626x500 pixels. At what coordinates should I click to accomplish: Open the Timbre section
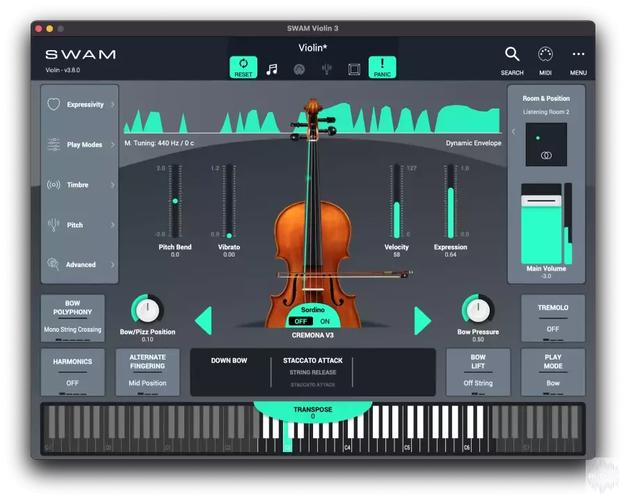(x=79, y=185)
